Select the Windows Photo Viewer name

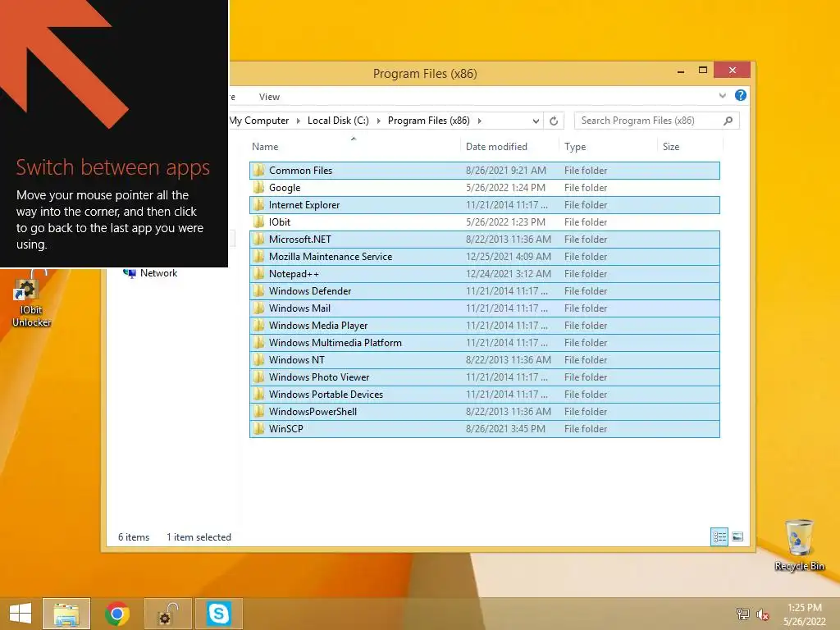pos(319,377)
